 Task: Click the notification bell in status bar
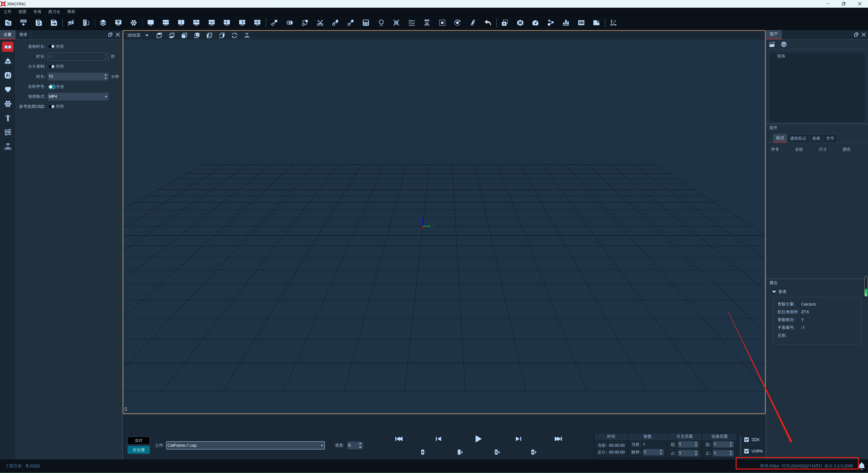coord(862,466)
